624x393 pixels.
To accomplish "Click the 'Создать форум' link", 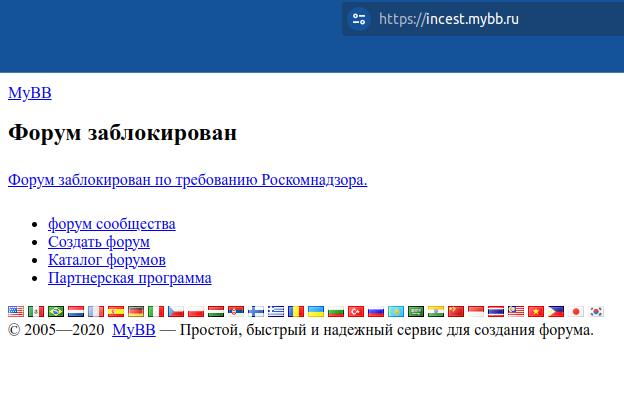I will [99, 242].
